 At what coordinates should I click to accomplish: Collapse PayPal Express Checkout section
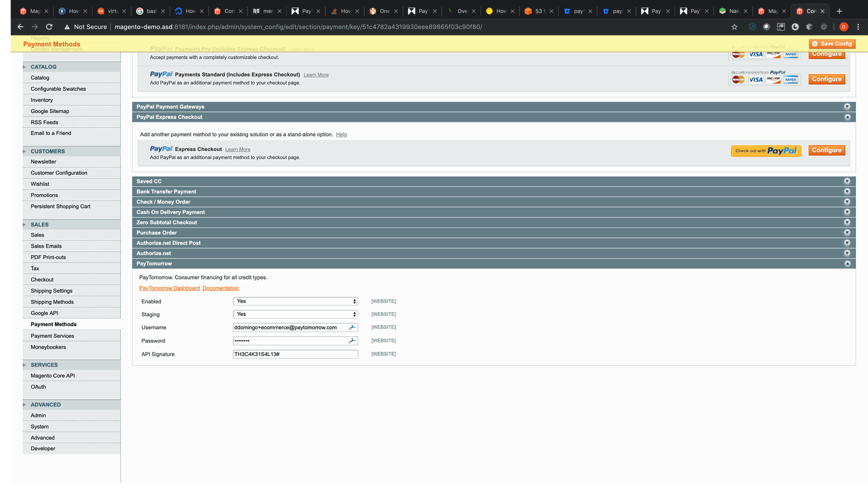click(494, 117)
